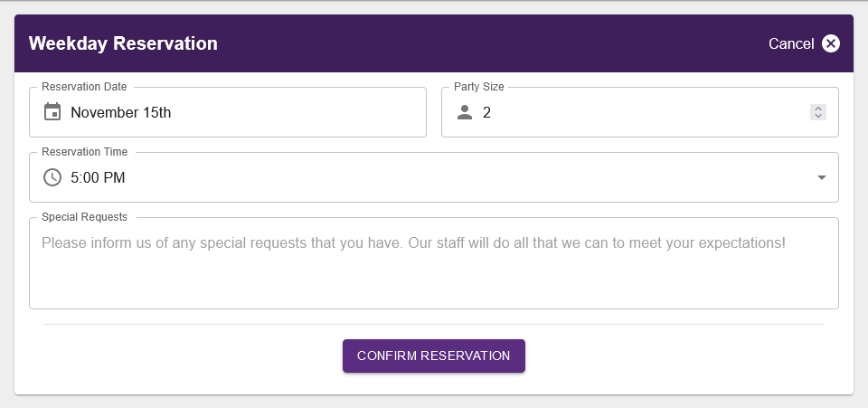Click the circled X cancel icon
This screenshot has height=408, width=868.
pyautogui.click(x=831, y=43)
